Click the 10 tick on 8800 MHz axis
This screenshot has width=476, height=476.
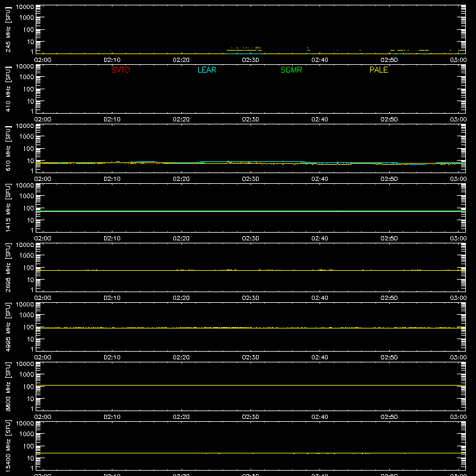coord(31,399)
